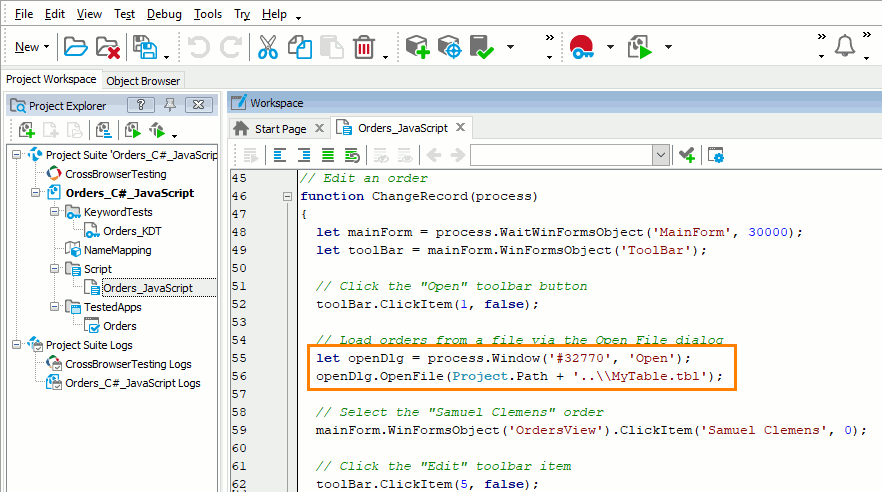Close the Project Explorer panel
The image size is (882, 492).
199,105
